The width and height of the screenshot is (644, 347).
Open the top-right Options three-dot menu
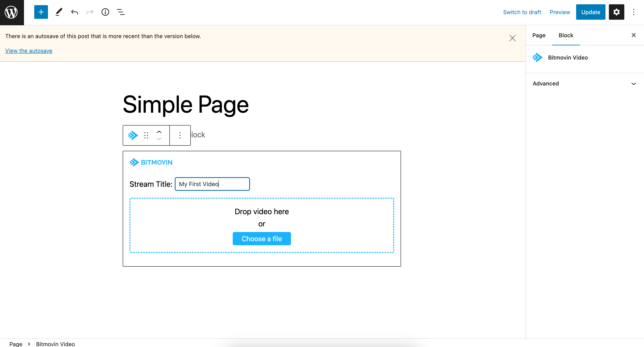click(x=634, y=12)
